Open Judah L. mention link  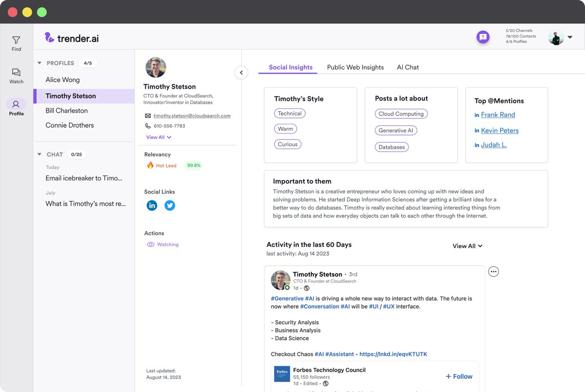coord(494,145)
